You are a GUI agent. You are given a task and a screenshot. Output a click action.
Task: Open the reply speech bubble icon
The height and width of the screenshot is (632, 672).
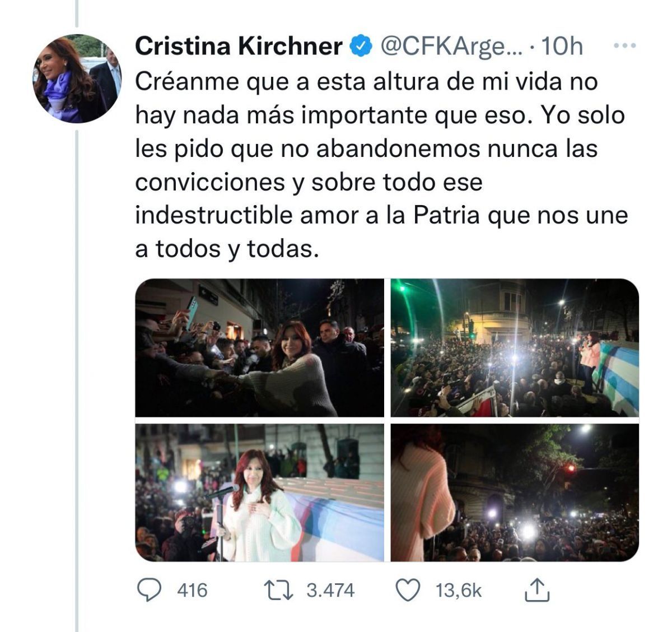(150, 590)
